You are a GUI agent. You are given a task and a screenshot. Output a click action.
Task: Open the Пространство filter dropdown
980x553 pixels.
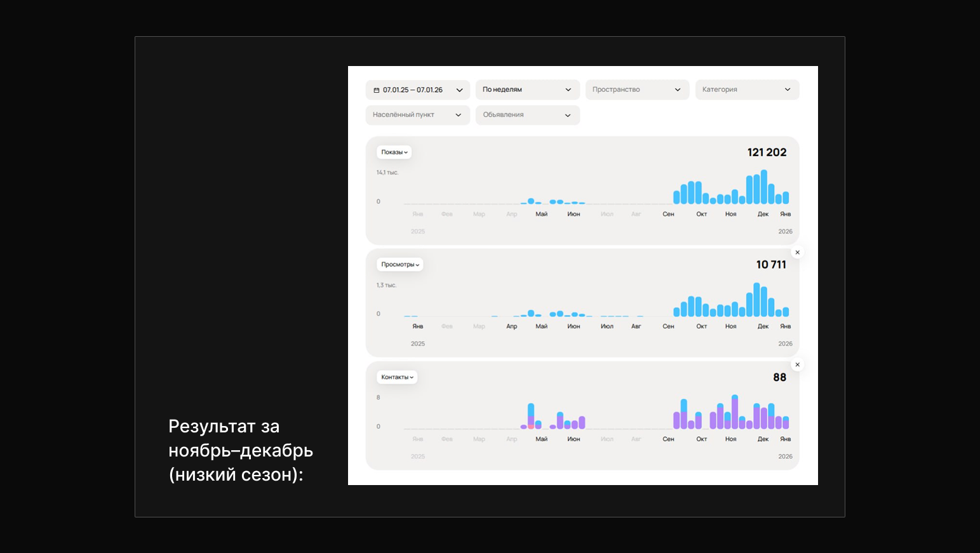[637, 90]
